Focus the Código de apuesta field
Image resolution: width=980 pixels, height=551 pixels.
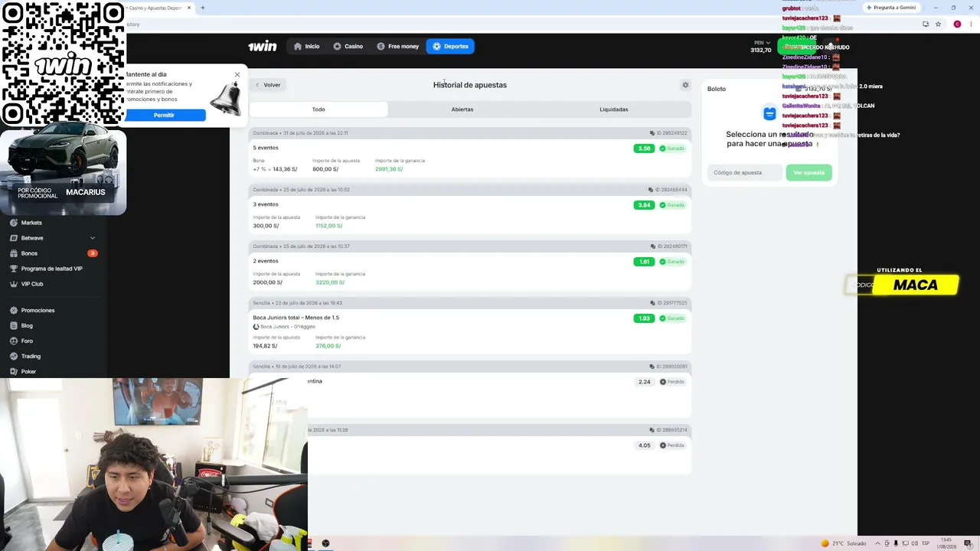(745, 173)
